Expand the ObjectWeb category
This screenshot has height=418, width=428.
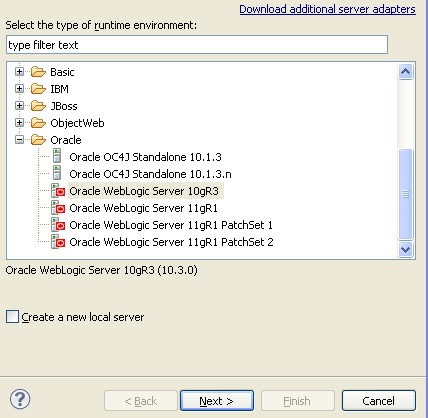click(19, 123)
